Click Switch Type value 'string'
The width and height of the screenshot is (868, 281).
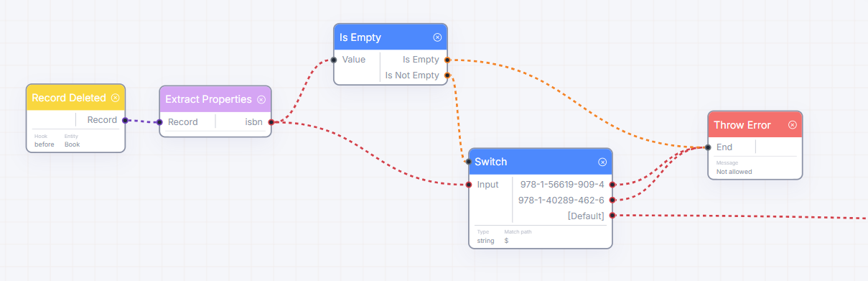pos(486,241)
